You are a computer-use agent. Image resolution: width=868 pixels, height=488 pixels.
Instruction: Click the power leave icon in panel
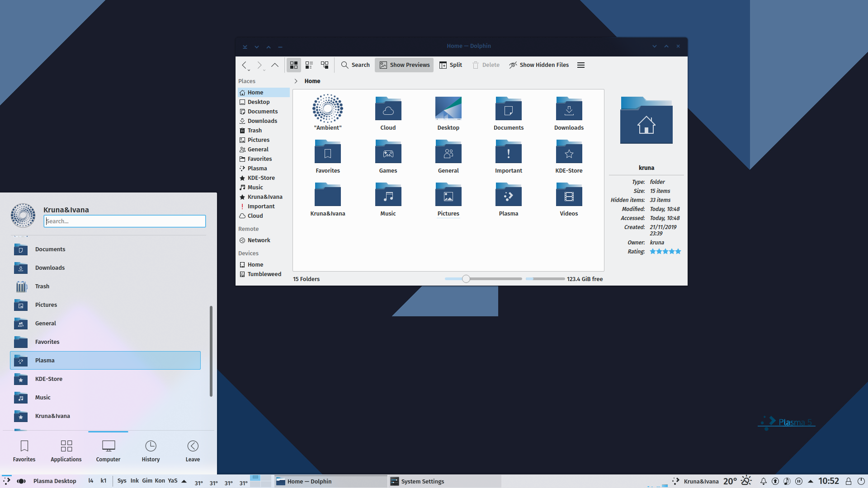(x=861, y=481)
